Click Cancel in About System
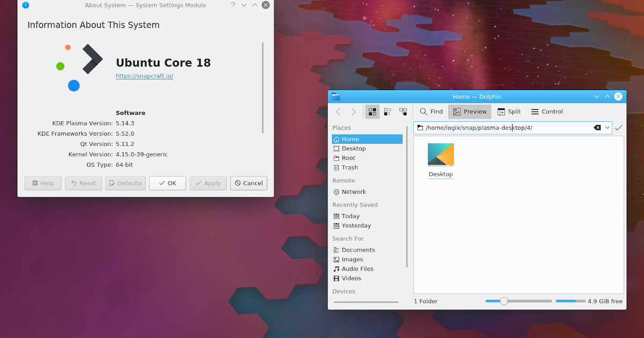Screen dimensions: 644x338 (x=248, y=183)
